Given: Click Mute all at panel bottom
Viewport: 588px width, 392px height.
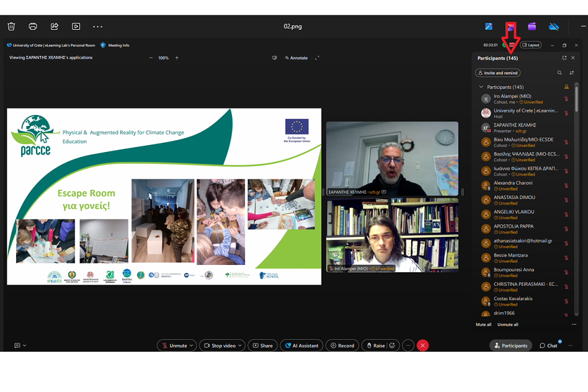Looking at the screenshot, I should pyautogui.click(x=483, y=324).
